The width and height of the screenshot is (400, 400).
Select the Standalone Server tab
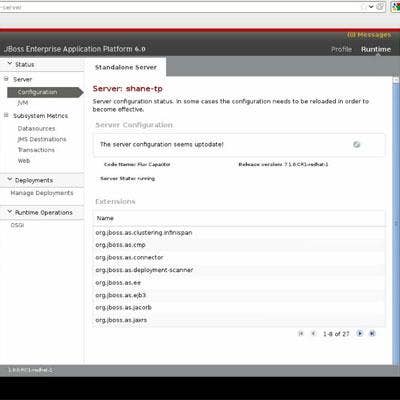click(126, 67)
